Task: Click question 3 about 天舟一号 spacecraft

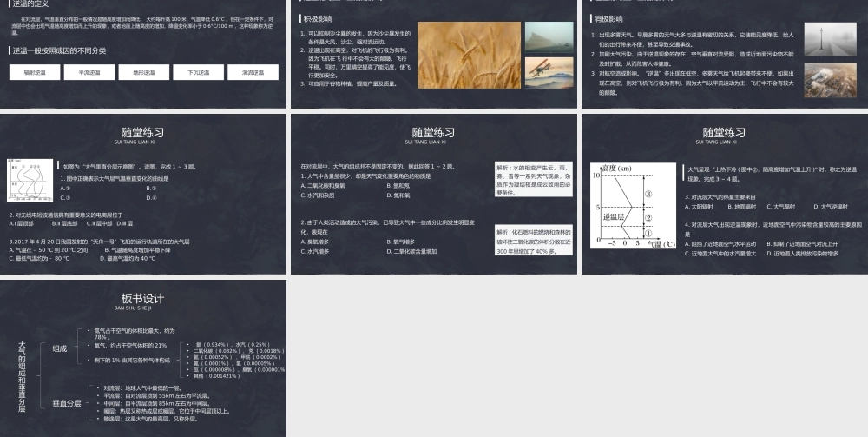Action: point(99,242)
